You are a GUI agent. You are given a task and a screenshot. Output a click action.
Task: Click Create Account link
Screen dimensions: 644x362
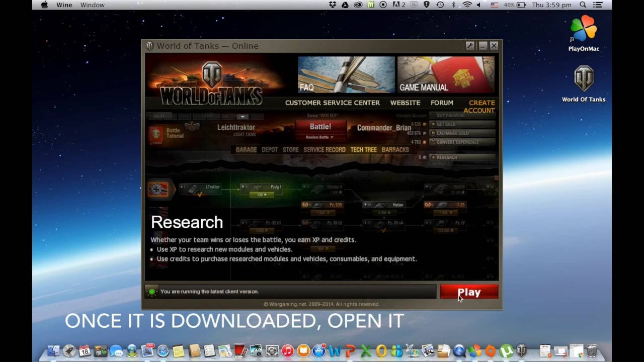click(x=479, y=107)
